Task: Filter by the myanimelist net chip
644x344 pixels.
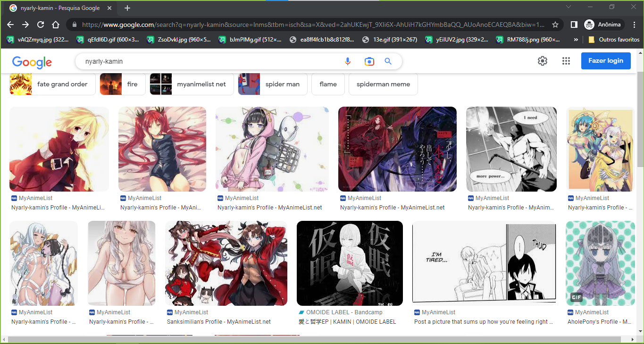Action: pyautogui.click(x=192, y=84)
